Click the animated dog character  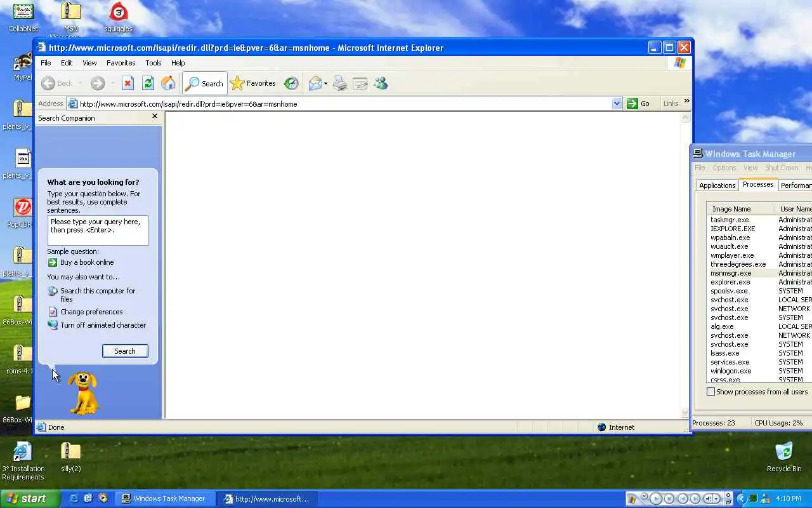(84, 393)
